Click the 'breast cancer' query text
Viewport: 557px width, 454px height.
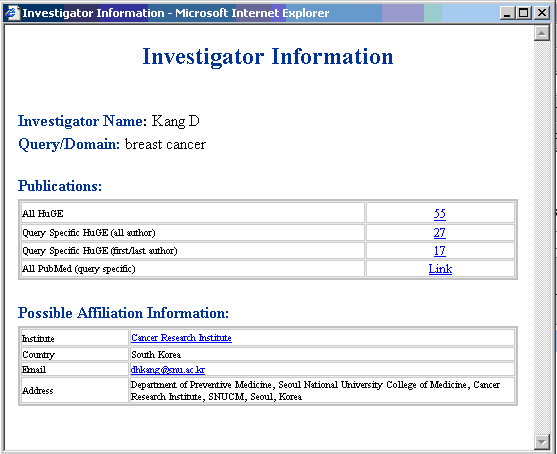point(165,144)
